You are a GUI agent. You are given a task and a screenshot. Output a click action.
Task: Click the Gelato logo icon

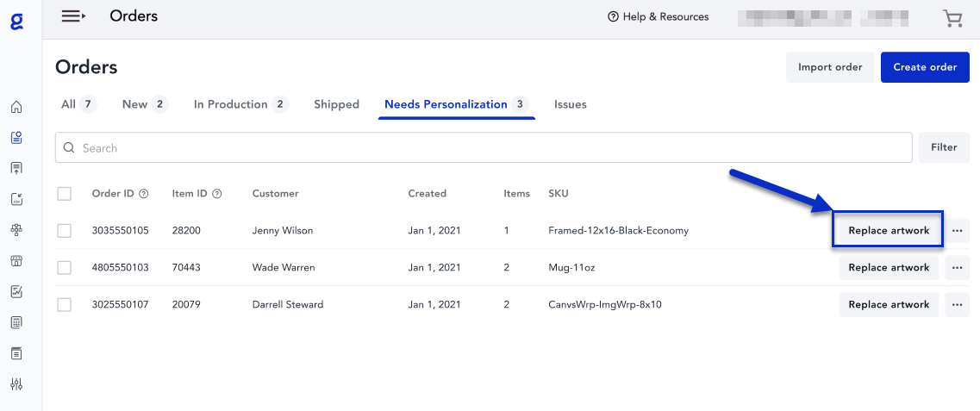(16, 21)
